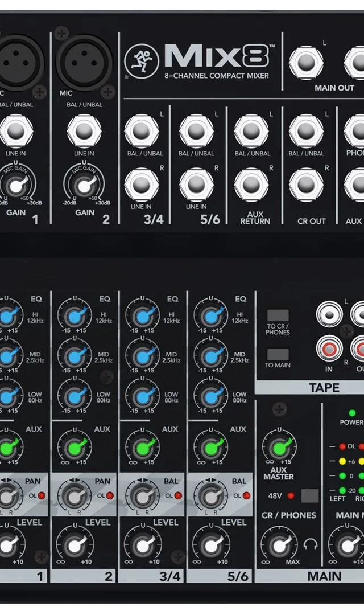Click the channel 5/6 MID 2.5kHz EQ knob
Image resolution: width=364 pixels, height=615 pixels.
tap(211, 356)
